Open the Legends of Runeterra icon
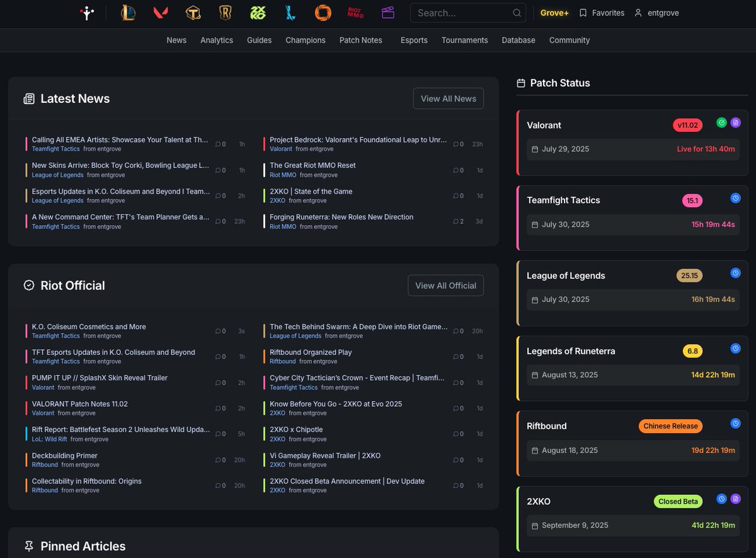Viewport: 756px width, 558px height. 225,13
